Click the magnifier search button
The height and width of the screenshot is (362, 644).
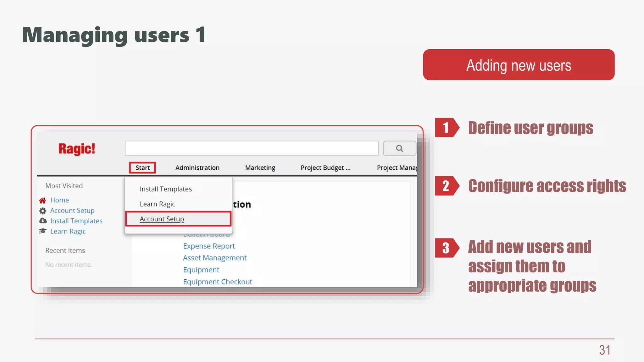click(399, 148)
